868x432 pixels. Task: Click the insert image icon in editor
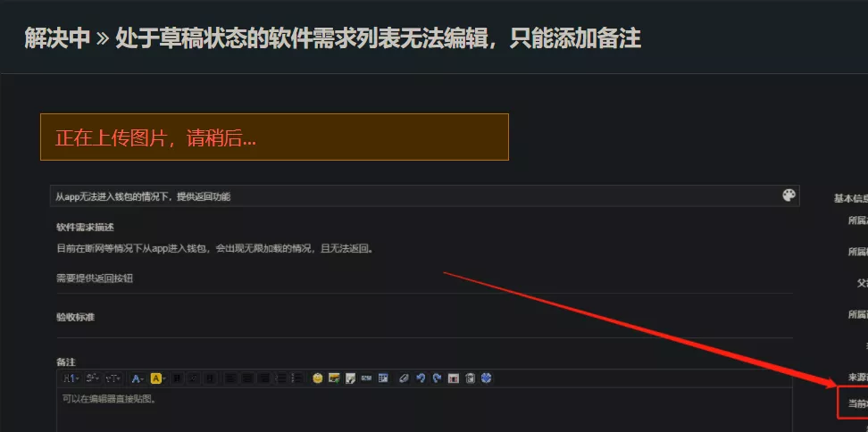pos(334,378)
